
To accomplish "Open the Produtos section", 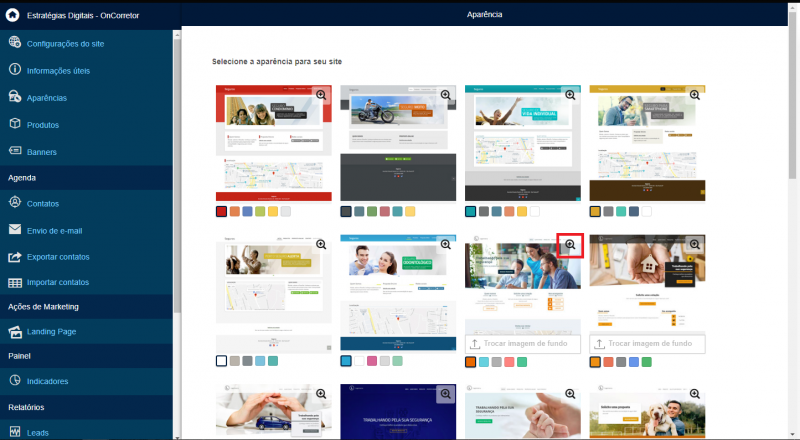I will coord(43,125).
